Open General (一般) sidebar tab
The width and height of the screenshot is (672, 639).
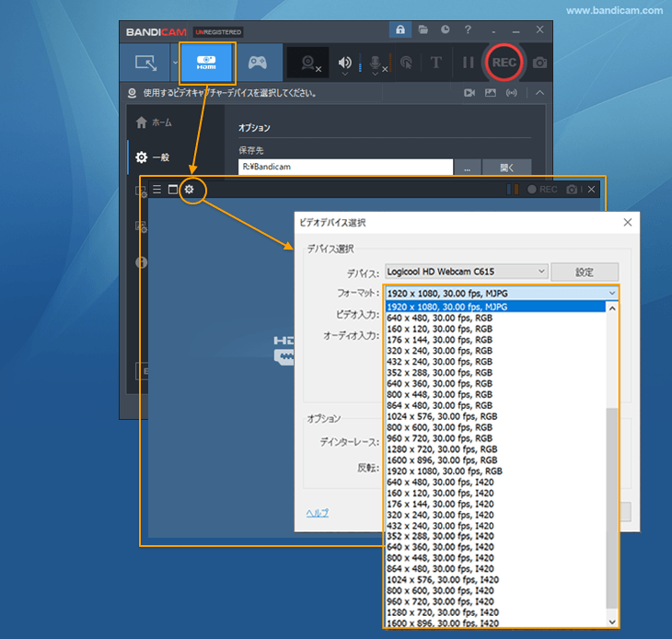click(x=153, y=157)
